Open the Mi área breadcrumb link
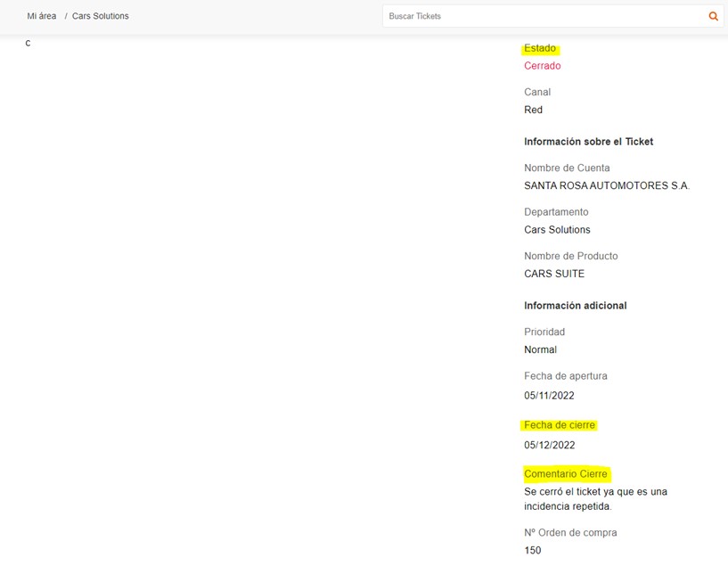The image size is (728, 566). tap(42, 16)
